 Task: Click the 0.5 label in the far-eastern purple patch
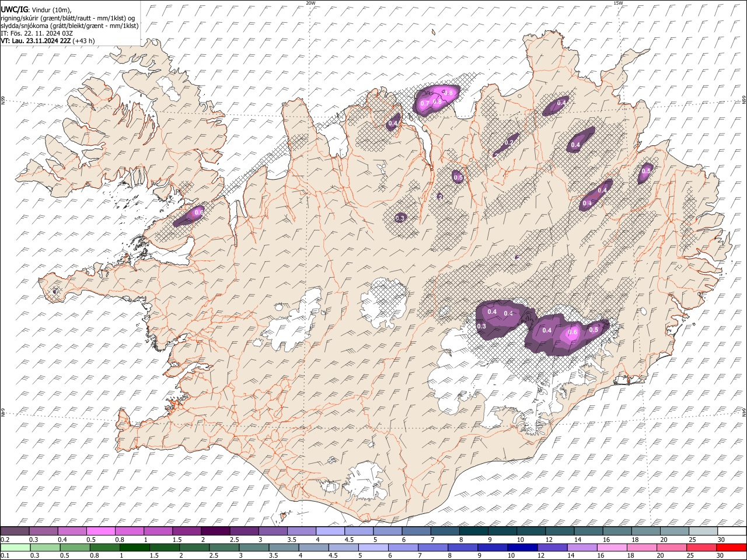[646, 171]
